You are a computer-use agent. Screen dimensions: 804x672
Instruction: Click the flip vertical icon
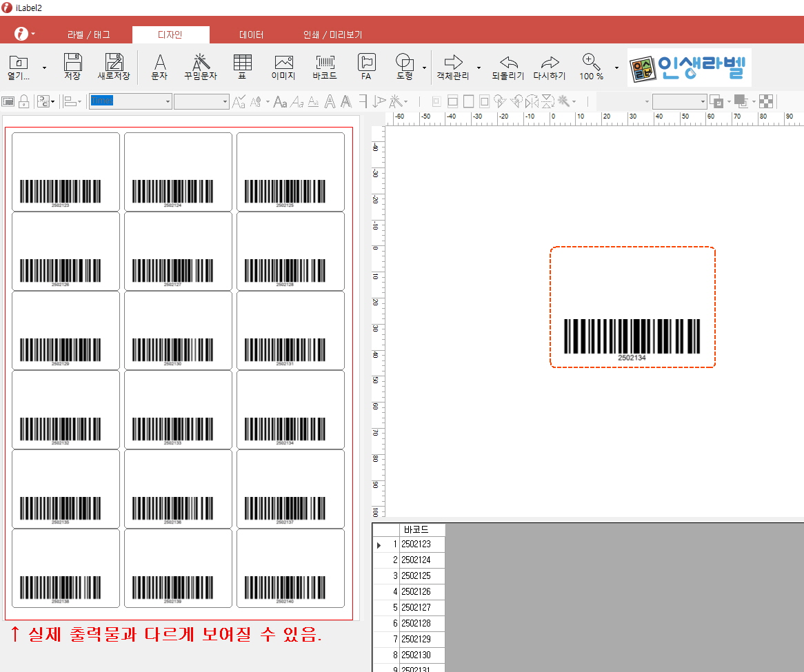(548, 101)
